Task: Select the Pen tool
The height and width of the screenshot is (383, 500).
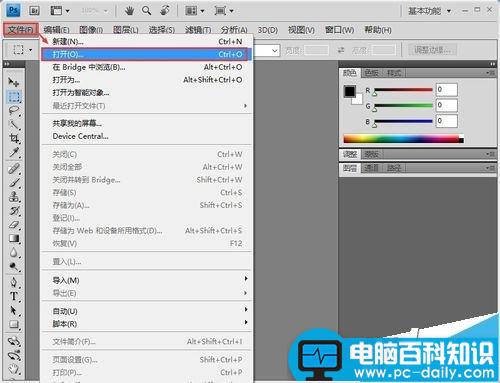Action: [x=14, y=282]
